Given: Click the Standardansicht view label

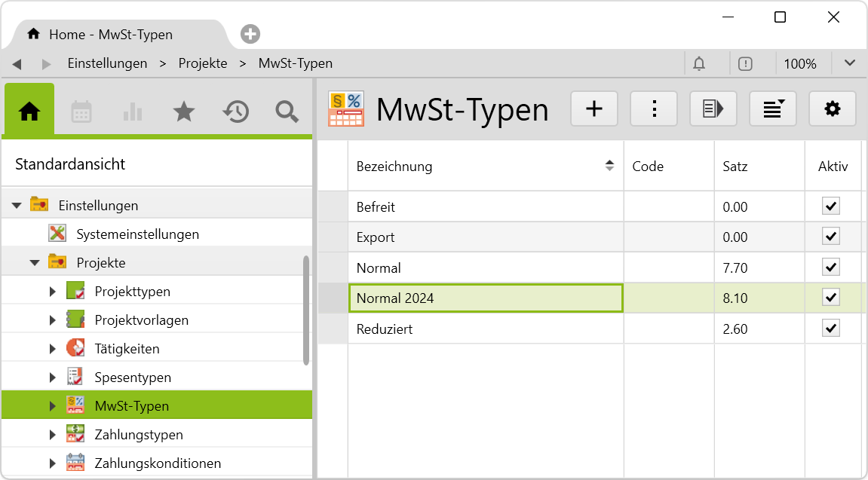Looking at the screenshot, I should tap(70, 164).
